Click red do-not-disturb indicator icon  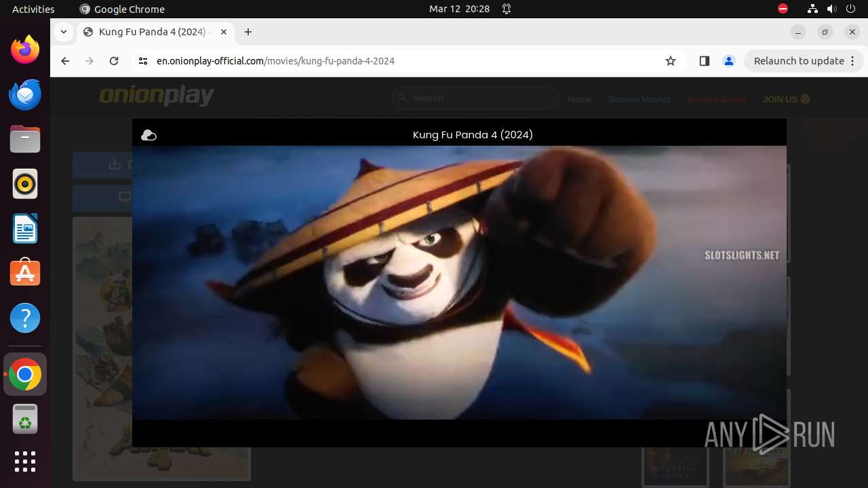coord(783,9)
